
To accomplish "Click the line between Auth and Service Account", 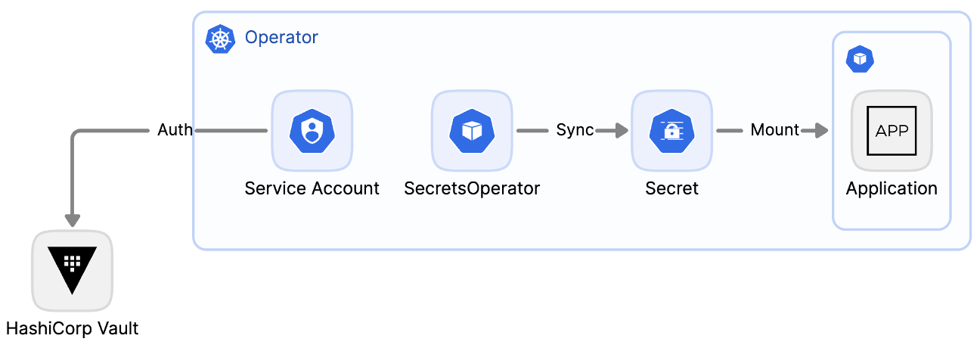I will (x=231, y=131).
